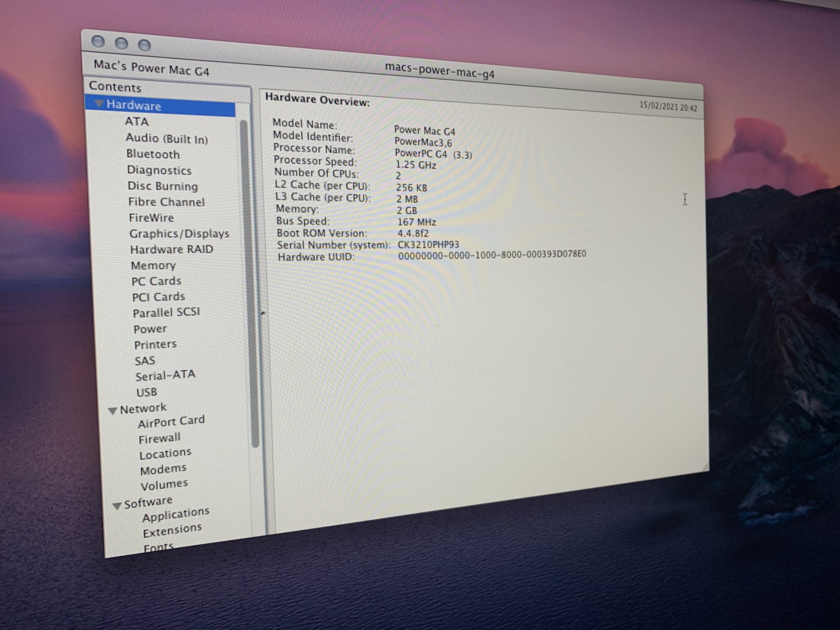This screenshot has height=630, width=840.
Task: Open the USB hardware section
Action: [x=147, y=392]
